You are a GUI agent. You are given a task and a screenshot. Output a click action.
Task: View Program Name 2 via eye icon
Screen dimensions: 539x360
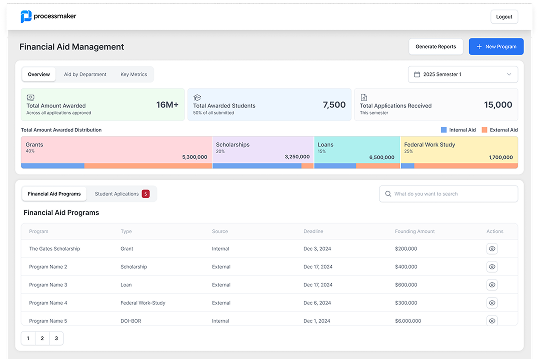click(x=492, y=267)
